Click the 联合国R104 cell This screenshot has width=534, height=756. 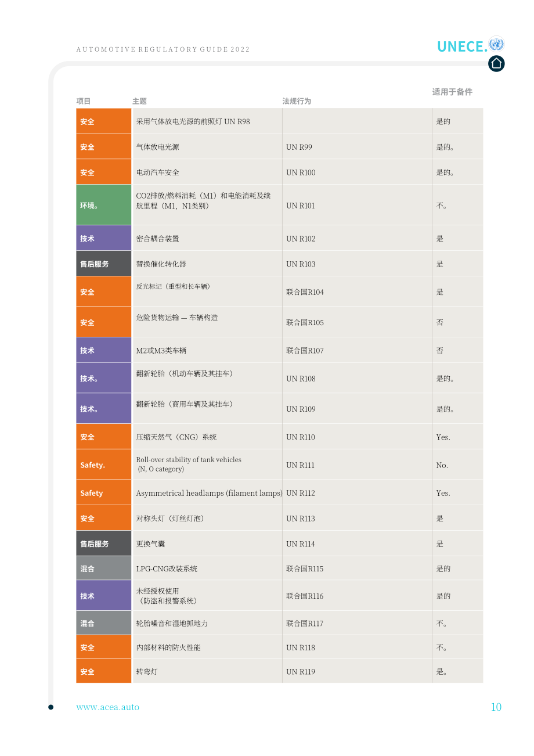357,291
